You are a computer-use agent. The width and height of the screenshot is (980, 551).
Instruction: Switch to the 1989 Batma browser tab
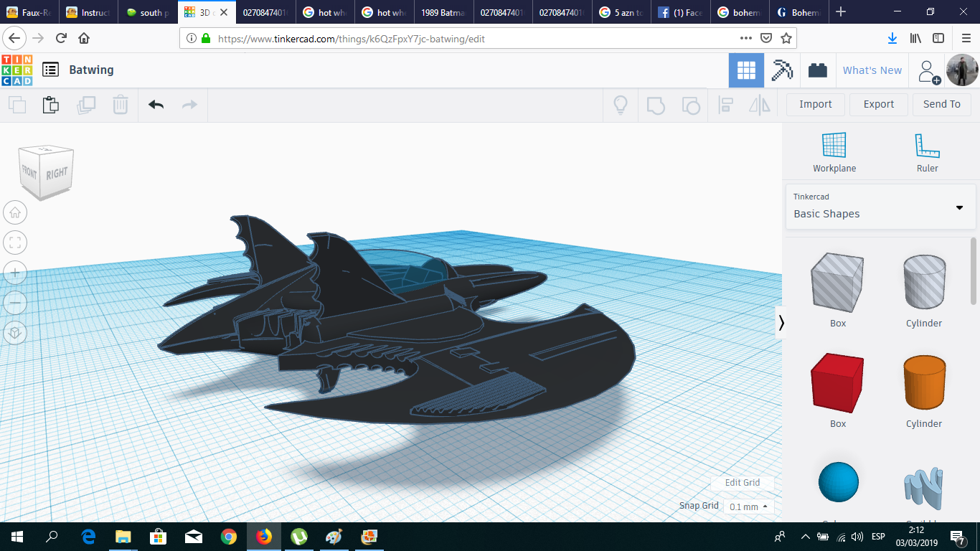pyautogui.click(x=446, y=12)
